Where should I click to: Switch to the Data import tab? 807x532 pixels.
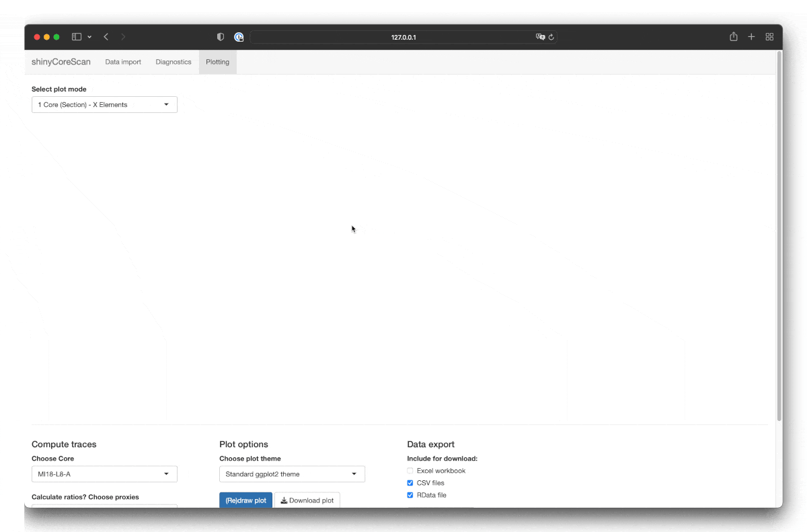click(x=123, y=62)
